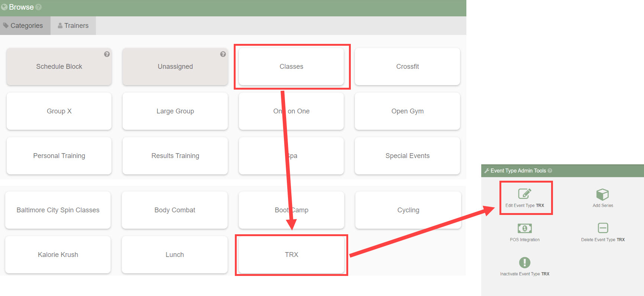644x296 pixels.
Task: Select the One on One category
Action: [291, 111]
